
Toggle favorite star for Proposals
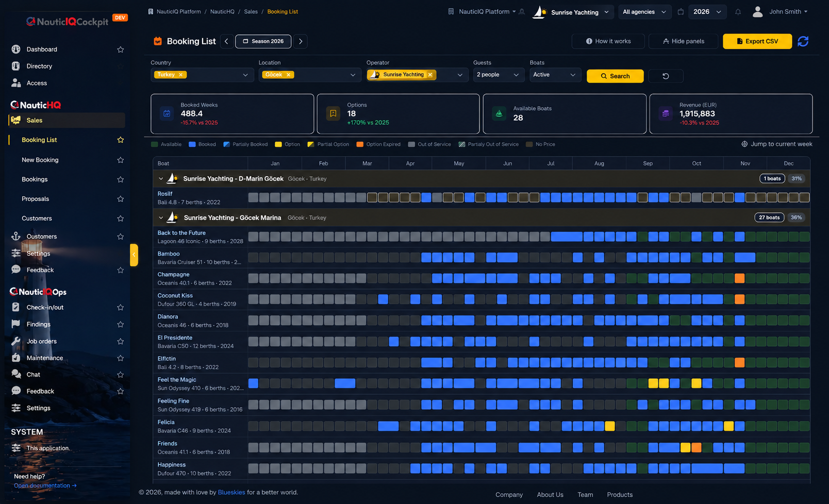[x=121, y=199]
